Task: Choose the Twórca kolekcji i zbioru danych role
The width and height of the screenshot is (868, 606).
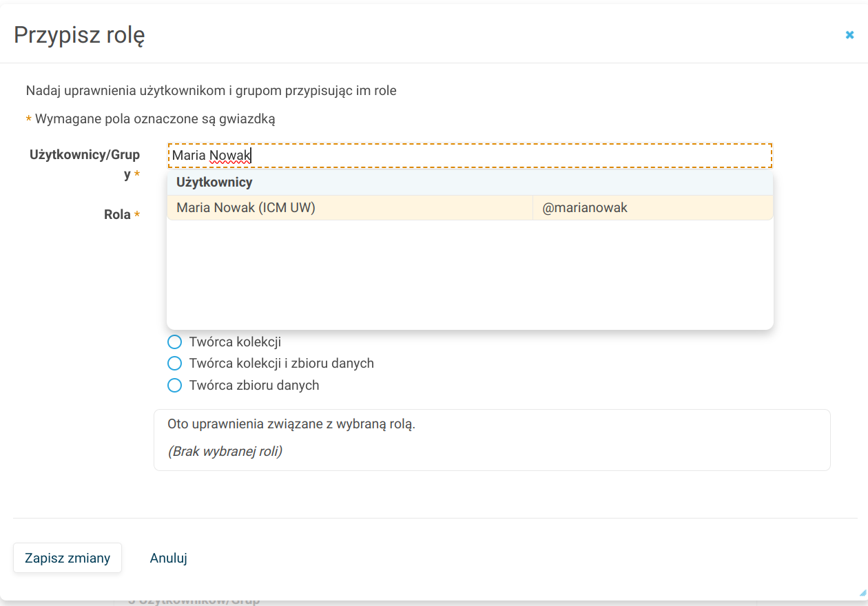Action: (175, 364)
